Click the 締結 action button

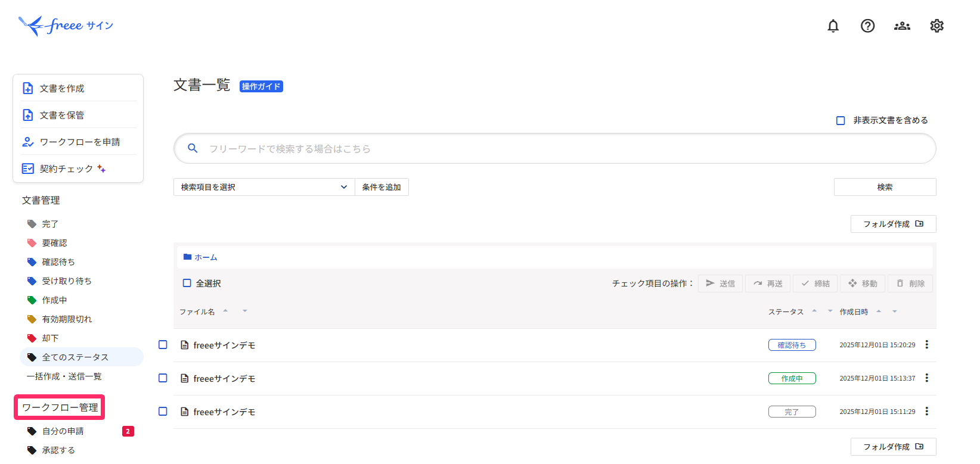(x=815, y=284)
